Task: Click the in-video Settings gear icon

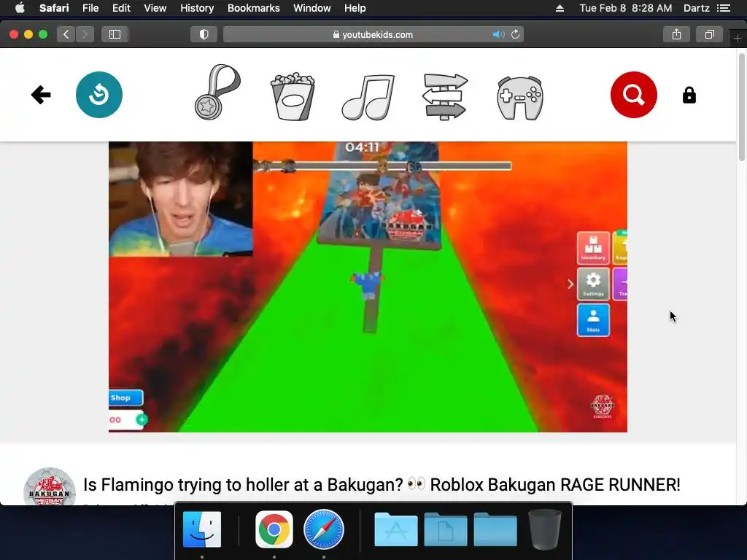Action: 593,284
